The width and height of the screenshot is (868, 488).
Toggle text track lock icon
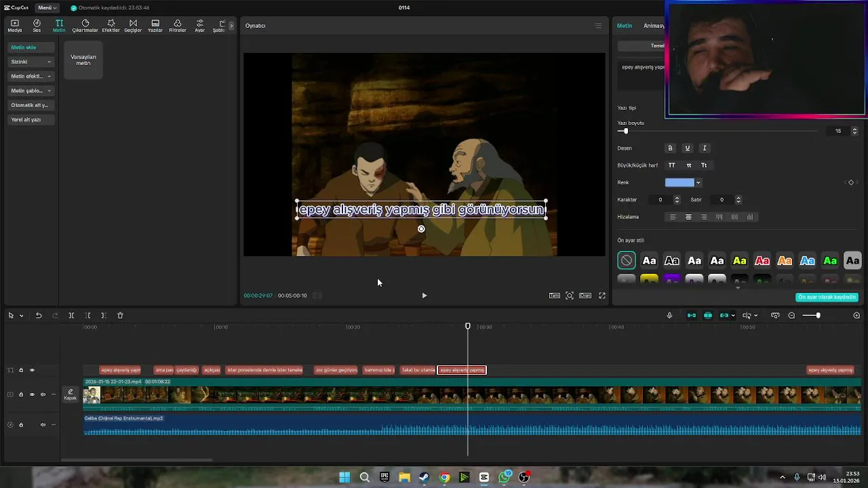pos(21,370)
